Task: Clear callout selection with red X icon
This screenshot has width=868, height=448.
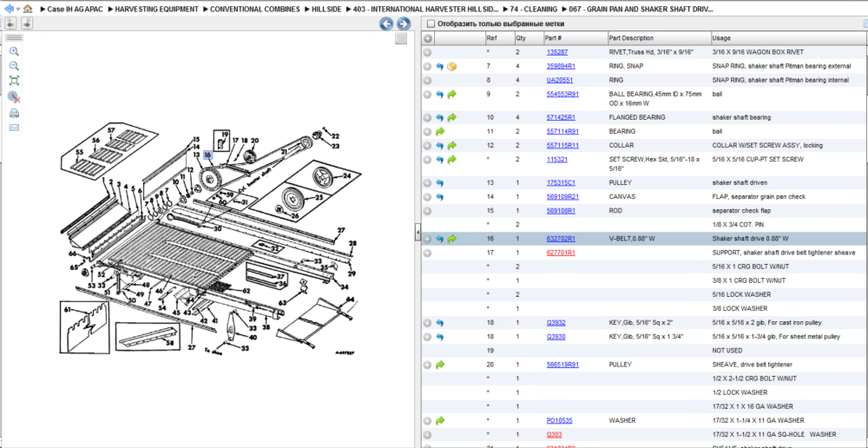Action: [x=15, y=97]
